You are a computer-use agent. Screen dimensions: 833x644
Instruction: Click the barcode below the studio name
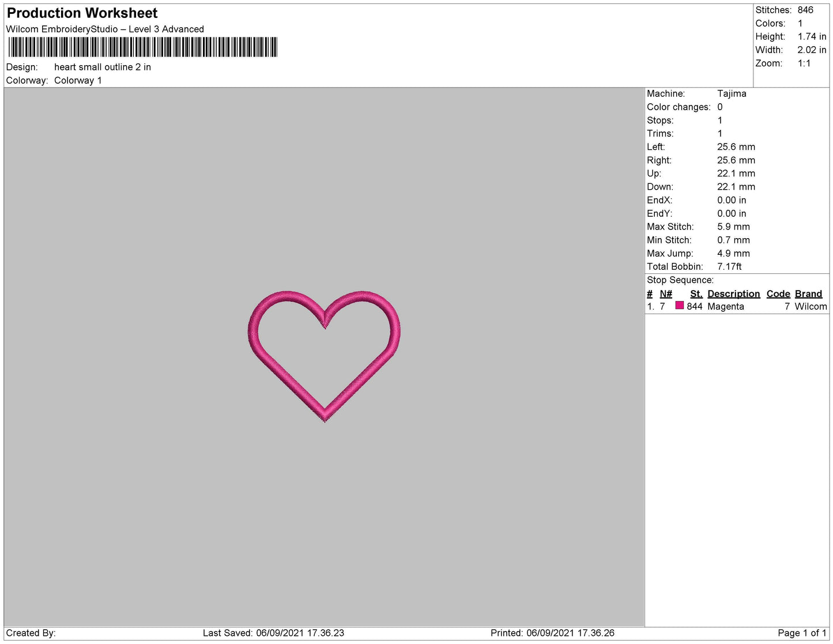[x=142, y=47]
